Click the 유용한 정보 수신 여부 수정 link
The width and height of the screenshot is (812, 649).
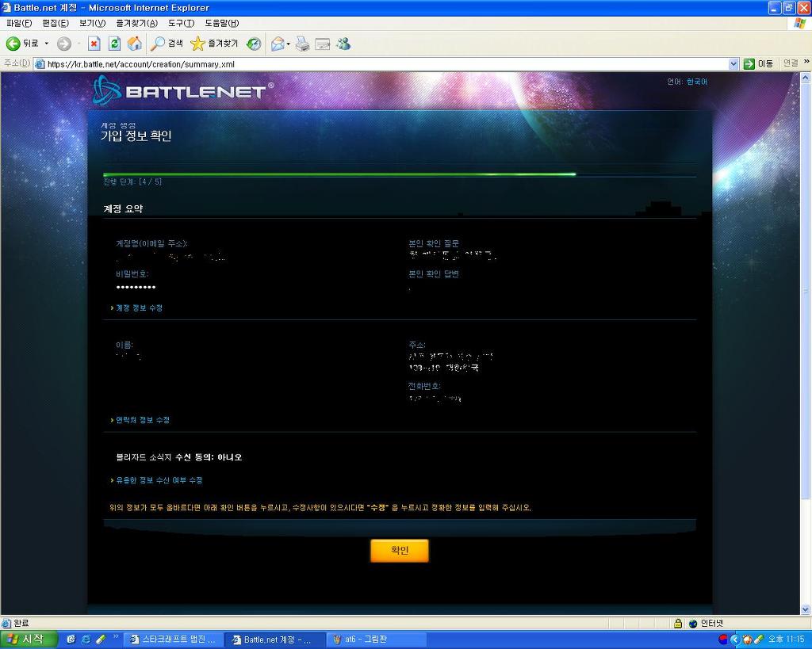point(159,480)
